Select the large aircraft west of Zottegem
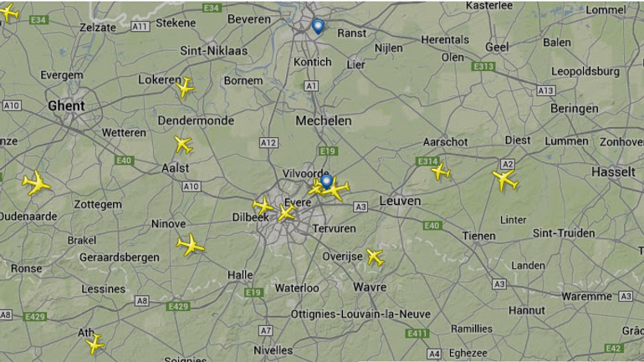 point(37,183)
